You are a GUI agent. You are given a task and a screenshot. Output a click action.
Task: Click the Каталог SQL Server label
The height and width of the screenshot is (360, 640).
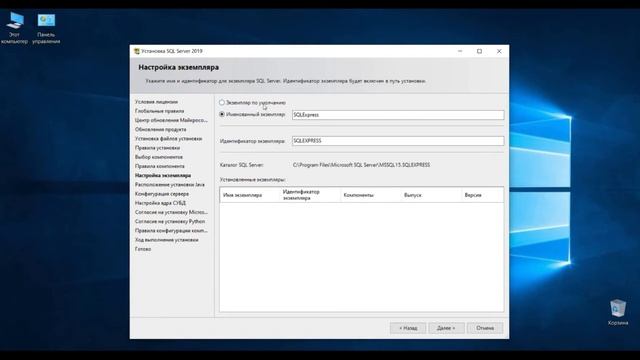tap(241, 165)
